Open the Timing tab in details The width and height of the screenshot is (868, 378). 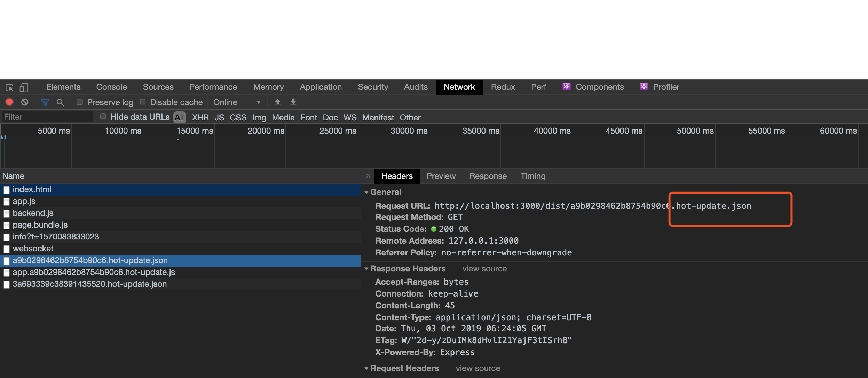(x=532, y=176)
